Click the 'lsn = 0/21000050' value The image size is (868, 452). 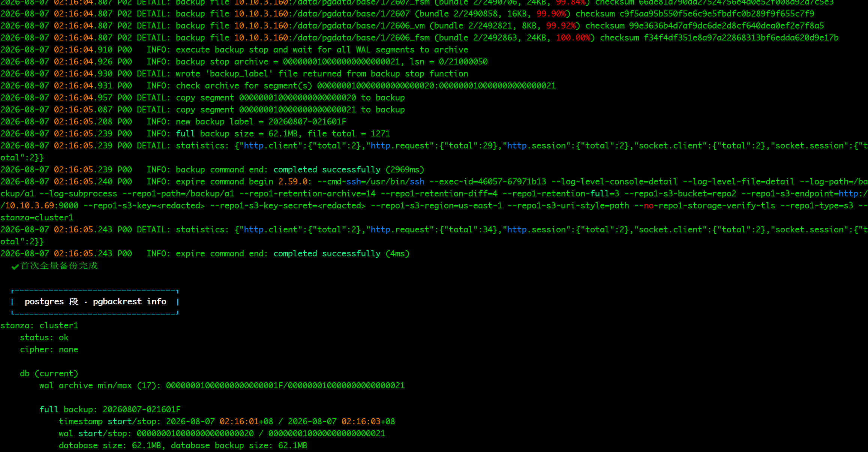point(449,62)
